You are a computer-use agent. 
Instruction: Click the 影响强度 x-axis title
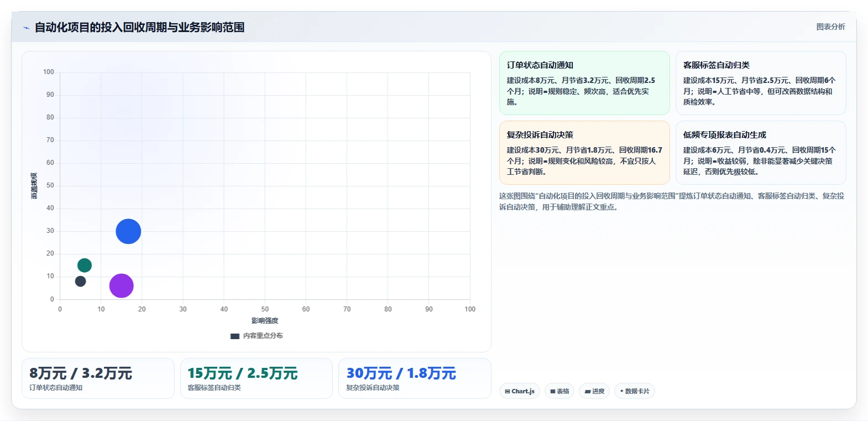click(x=265, y=321)
